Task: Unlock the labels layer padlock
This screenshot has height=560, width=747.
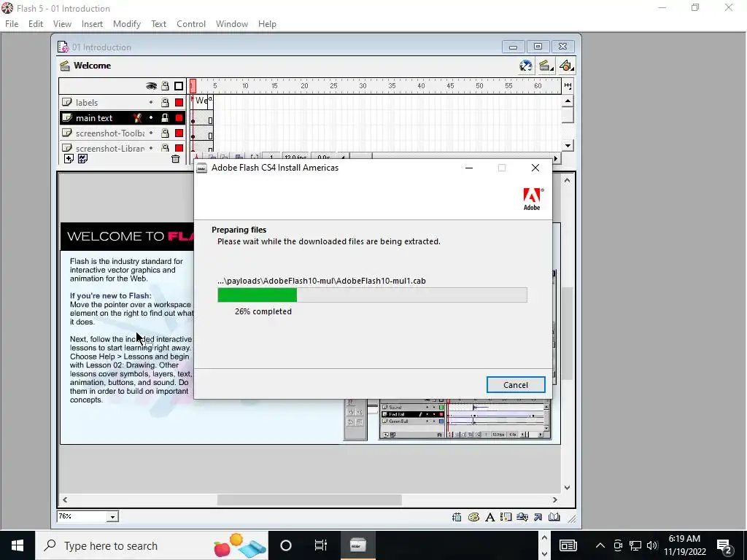Action: (165, 102)
